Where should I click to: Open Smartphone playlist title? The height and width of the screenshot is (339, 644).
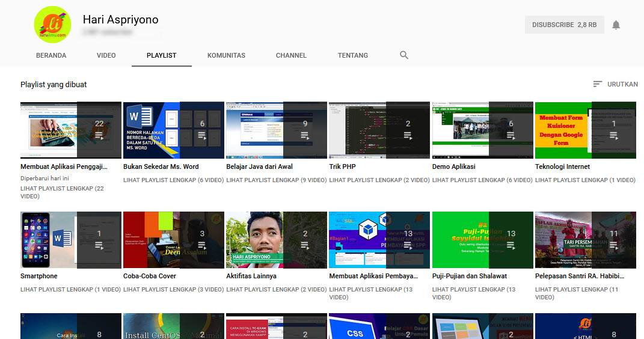tap(39, 276)
